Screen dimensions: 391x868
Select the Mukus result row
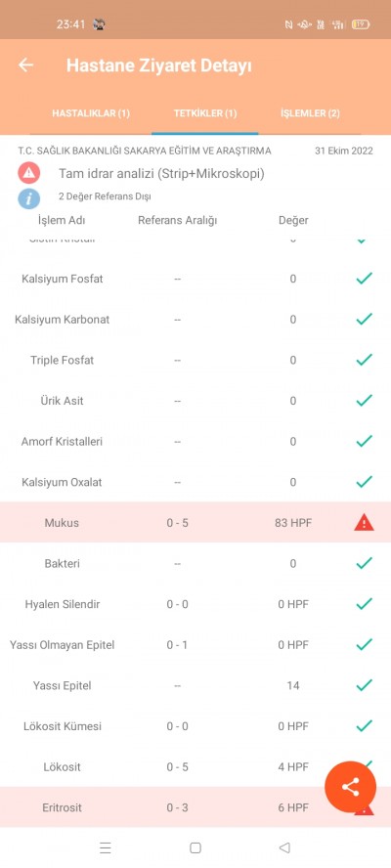pyautogui.click(x=195, y=523)
